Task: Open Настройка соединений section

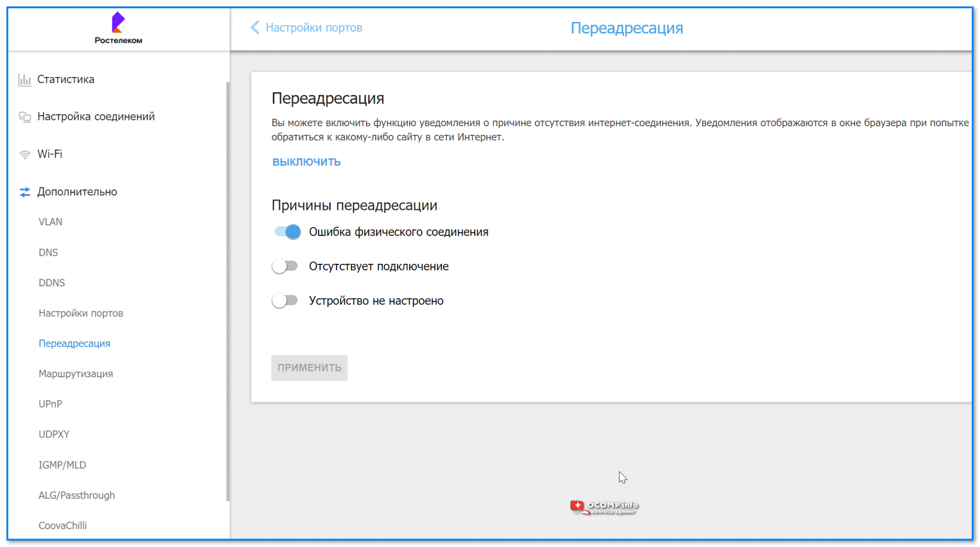Action: point(96,117)
